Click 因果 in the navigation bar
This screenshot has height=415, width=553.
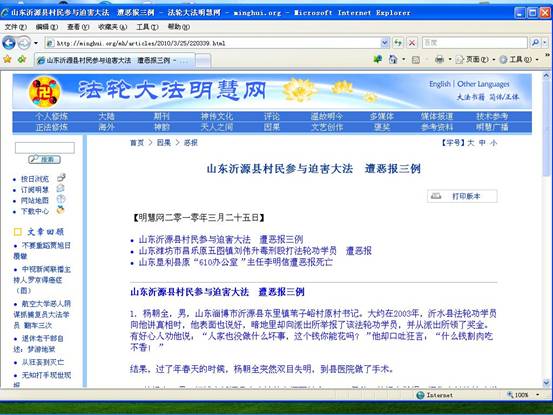click(x=272, y=127)
